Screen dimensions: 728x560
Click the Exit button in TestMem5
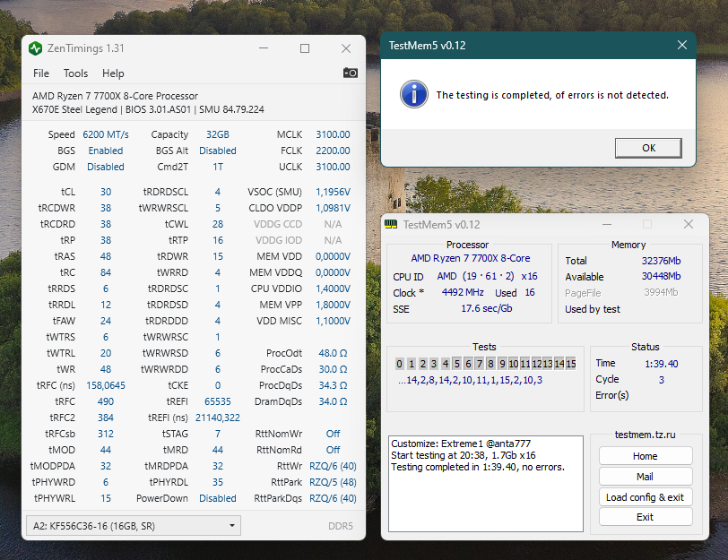click(x=646, y=517)
